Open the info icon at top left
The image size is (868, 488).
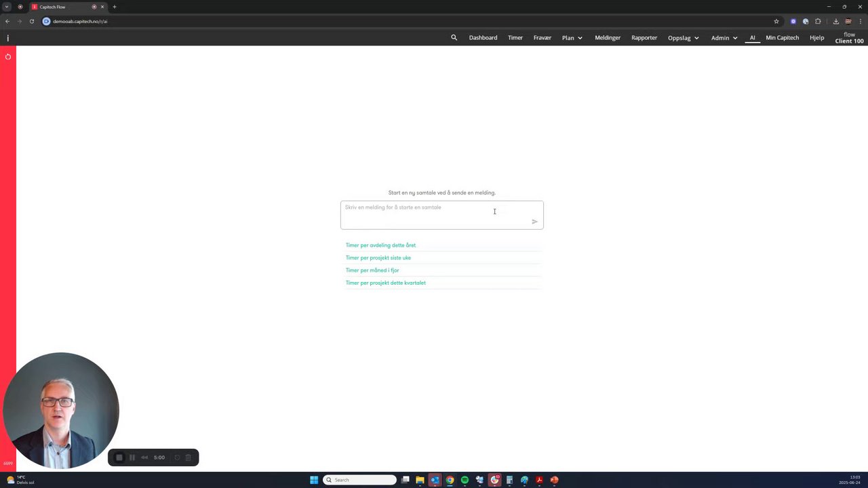click(x=8, y=38)
